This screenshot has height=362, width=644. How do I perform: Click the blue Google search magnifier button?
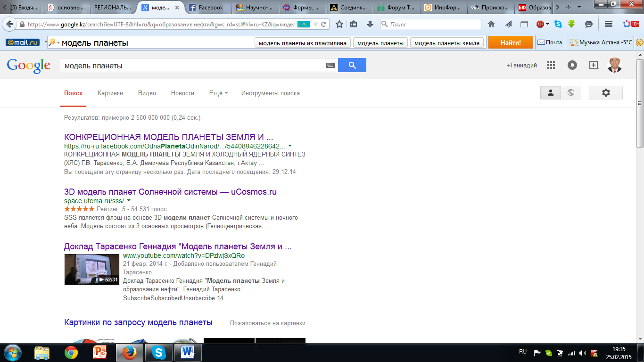click(352, 66)
